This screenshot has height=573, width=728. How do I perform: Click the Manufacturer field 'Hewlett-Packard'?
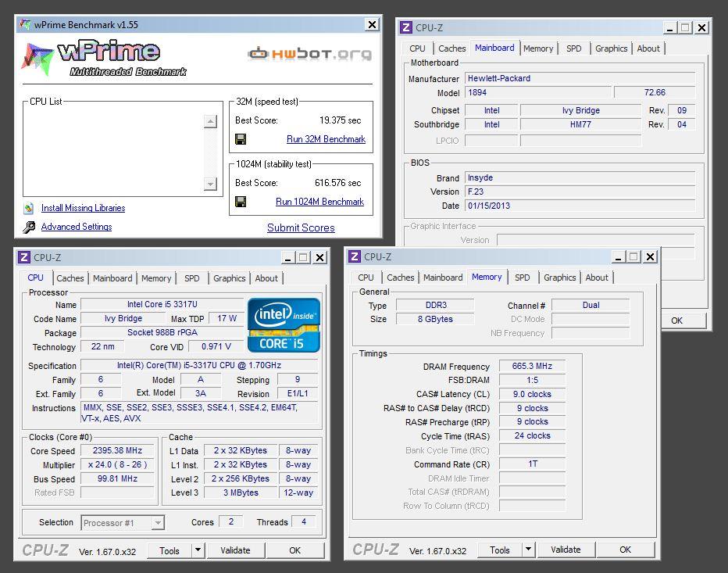point(580,78)
